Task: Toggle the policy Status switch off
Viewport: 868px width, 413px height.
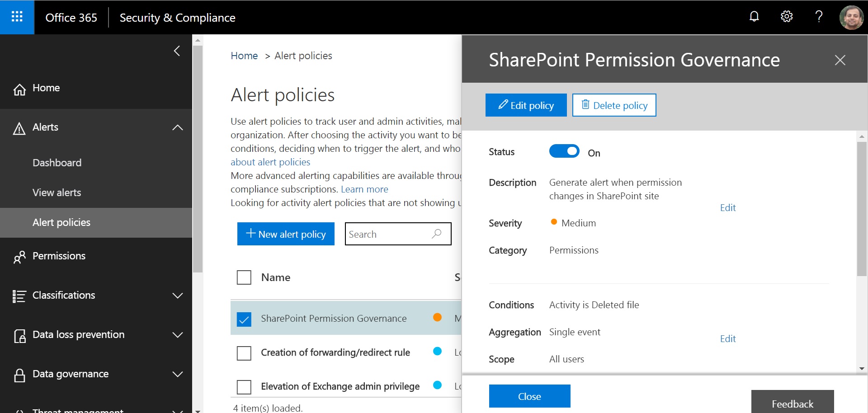Action: (564, 151)
